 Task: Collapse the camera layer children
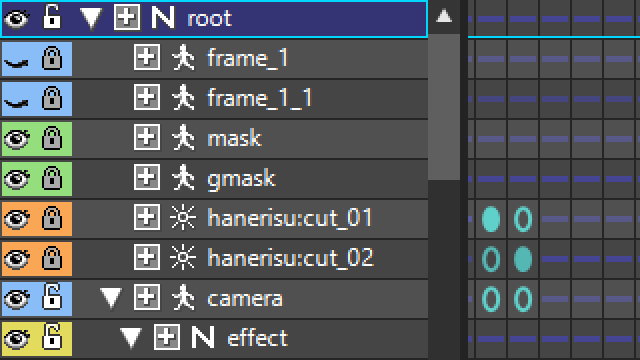tap(111, 298)
